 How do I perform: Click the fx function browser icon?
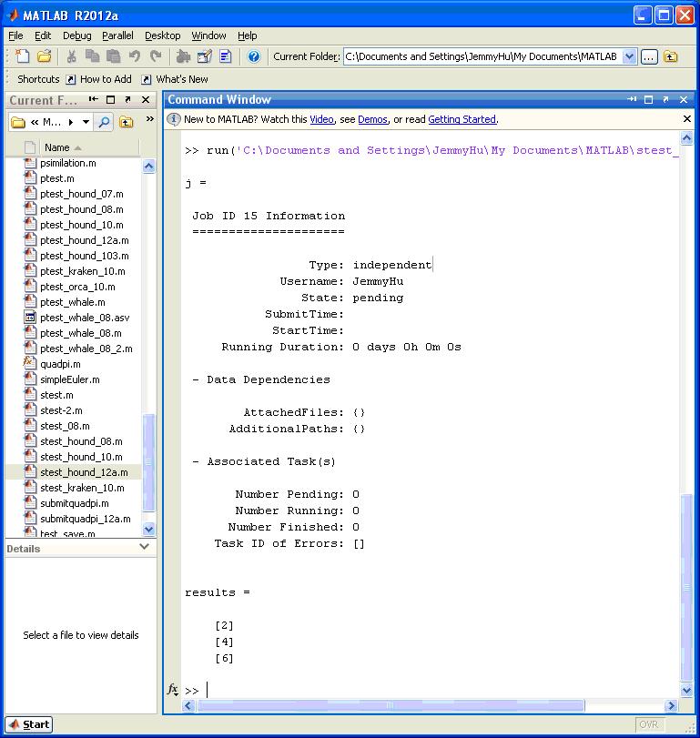pos(173,690)
